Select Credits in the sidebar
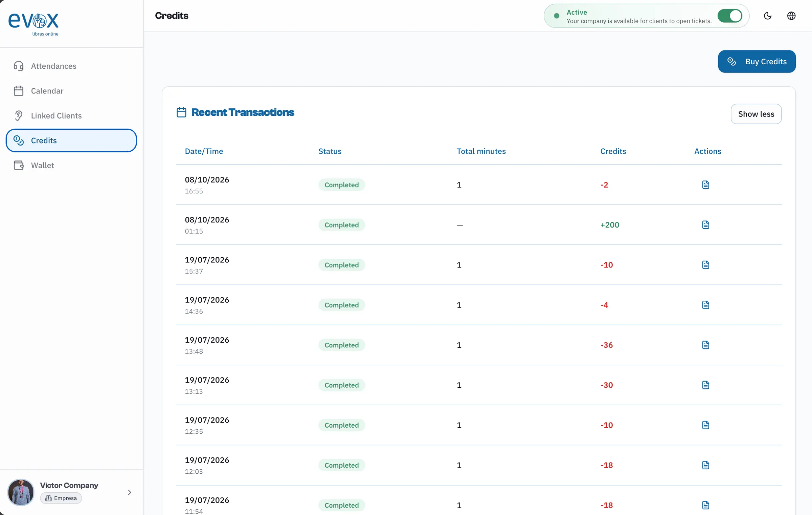 click(x=71, y=141)
